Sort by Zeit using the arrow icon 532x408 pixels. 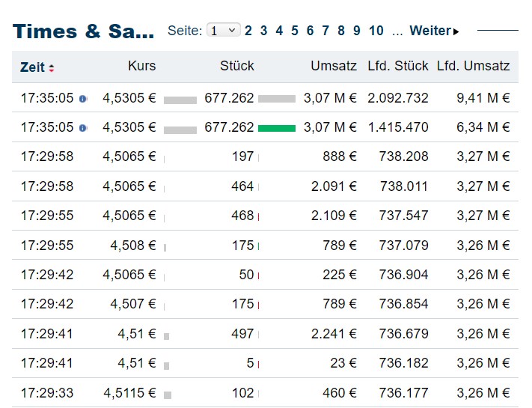pyautogui.click(x=51, y=68)
